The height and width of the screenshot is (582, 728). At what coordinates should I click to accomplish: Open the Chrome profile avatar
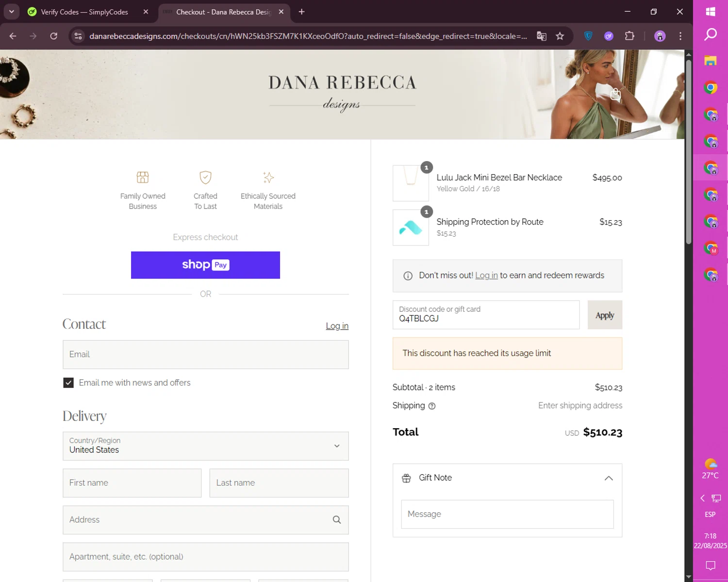(660, 36)
